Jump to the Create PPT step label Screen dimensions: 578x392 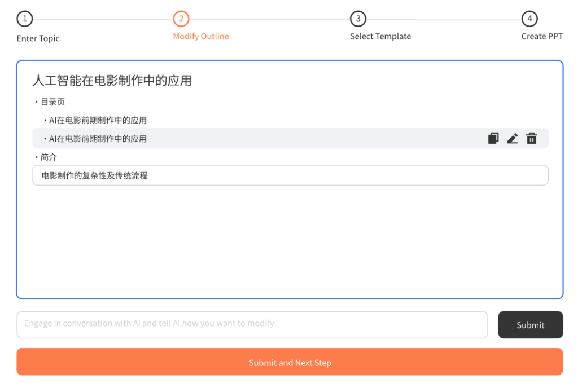pos(542,37)
